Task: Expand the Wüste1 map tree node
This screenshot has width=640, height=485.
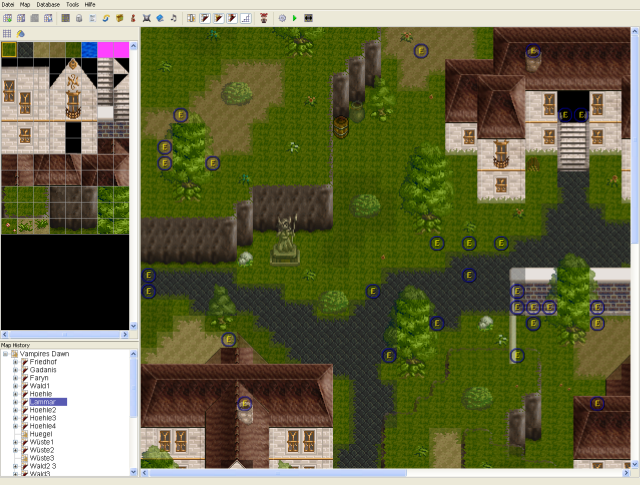Action: (x=15, y=442)
